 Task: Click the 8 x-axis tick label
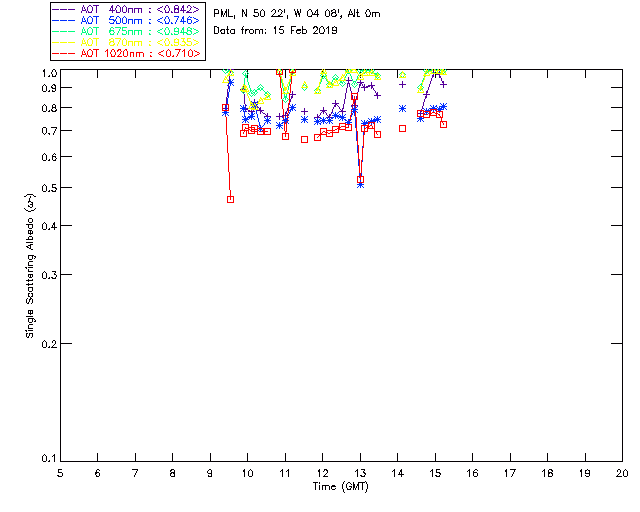[x=173, y=474]
